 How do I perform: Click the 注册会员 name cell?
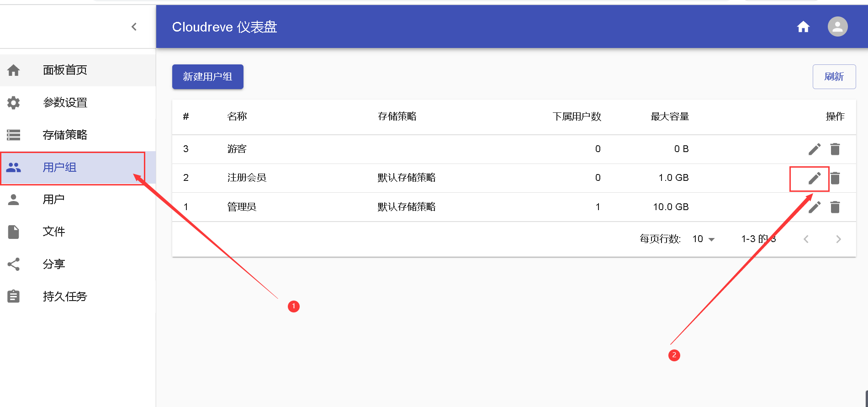[x=247, y=178]
